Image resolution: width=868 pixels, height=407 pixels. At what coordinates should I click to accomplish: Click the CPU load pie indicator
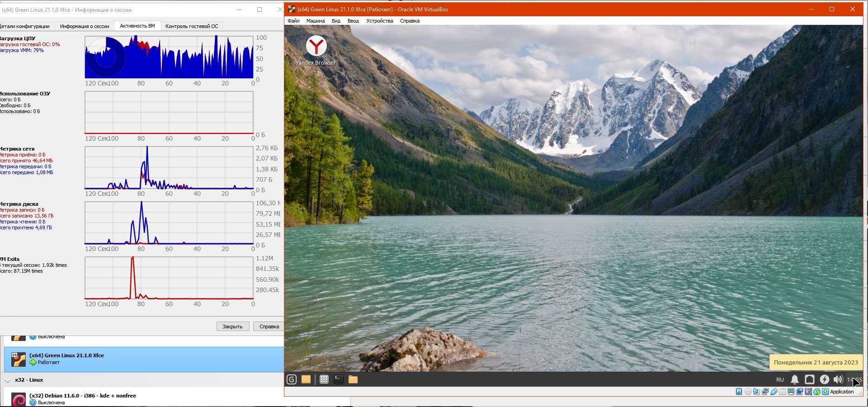coord(106,57)
